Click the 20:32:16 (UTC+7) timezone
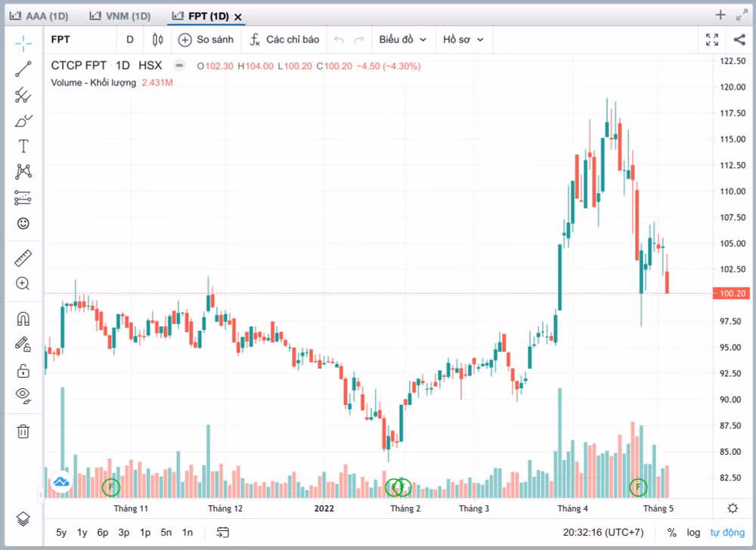The image size is (756, 550). click(603, 532)
